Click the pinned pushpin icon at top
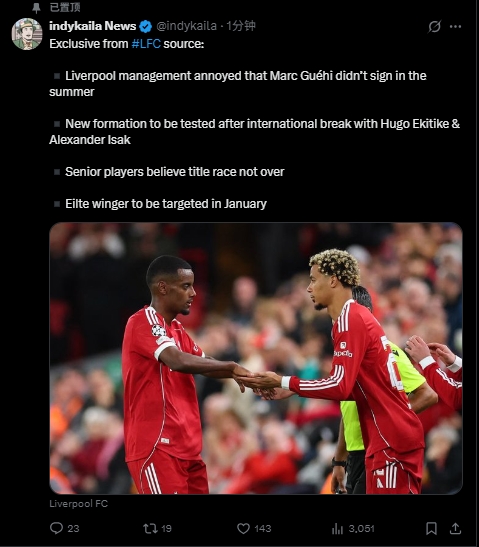 36,7
